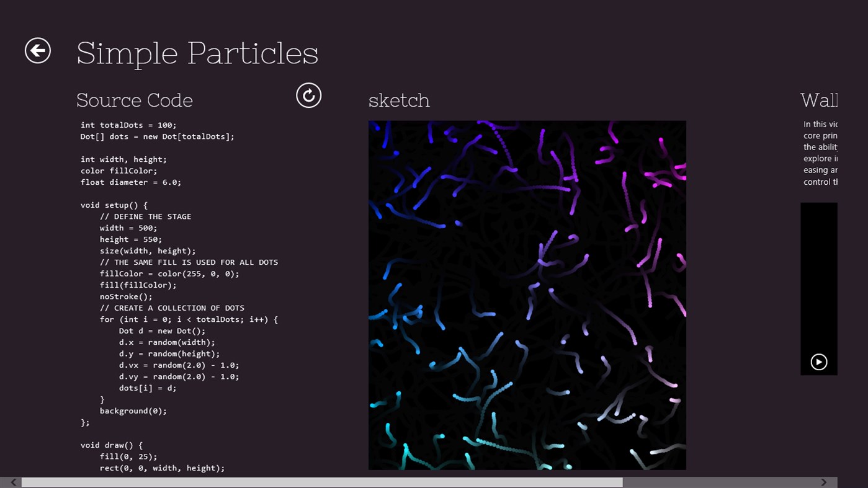Click the left arrow of the horizontal scrollbar
This screenshot has width=868, height=488.
coord(12,482)
